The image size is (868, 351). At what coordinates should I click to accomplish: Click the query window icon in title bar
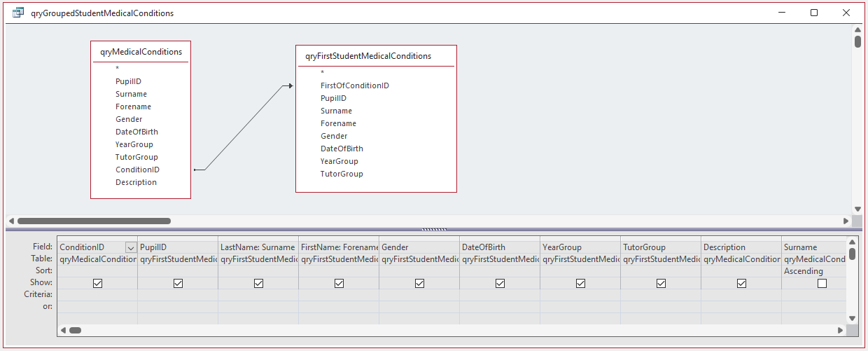click(18, 13)
